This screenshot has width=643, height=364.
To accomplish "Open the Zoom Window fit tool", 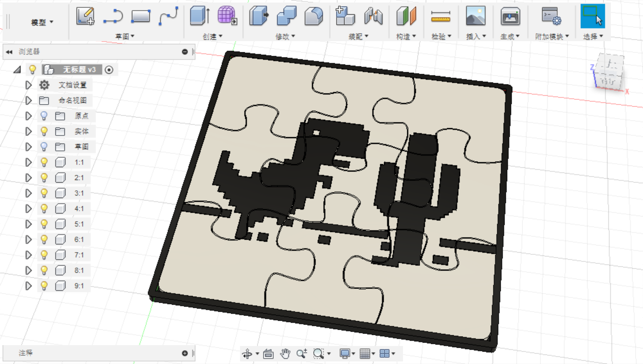I will (x=318, y=354).
